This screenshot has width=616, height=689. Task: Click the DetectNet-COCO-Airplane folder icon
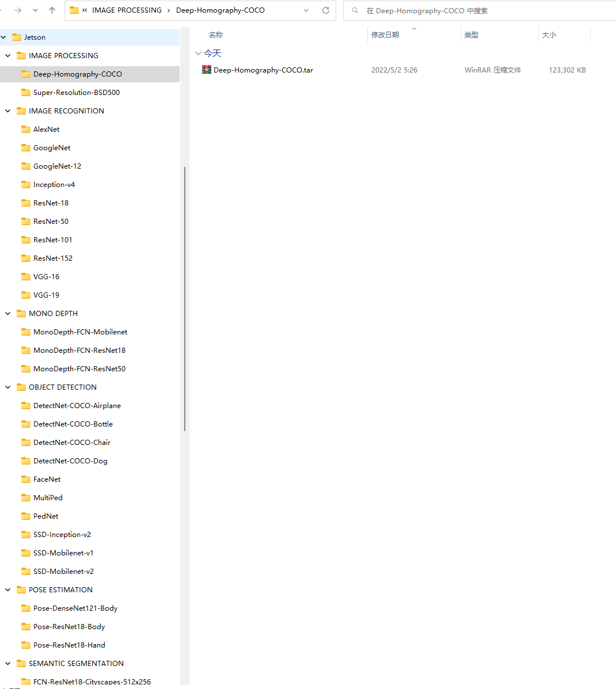coord(26,406)
